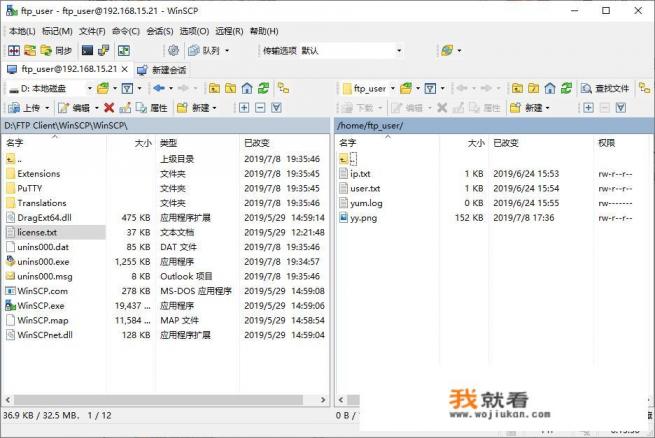Switch to the ftp_user@192.168.15.21 session tab
Image resolution: width=655 pixels, height=438 pixels.
click(x=69, y=69)
